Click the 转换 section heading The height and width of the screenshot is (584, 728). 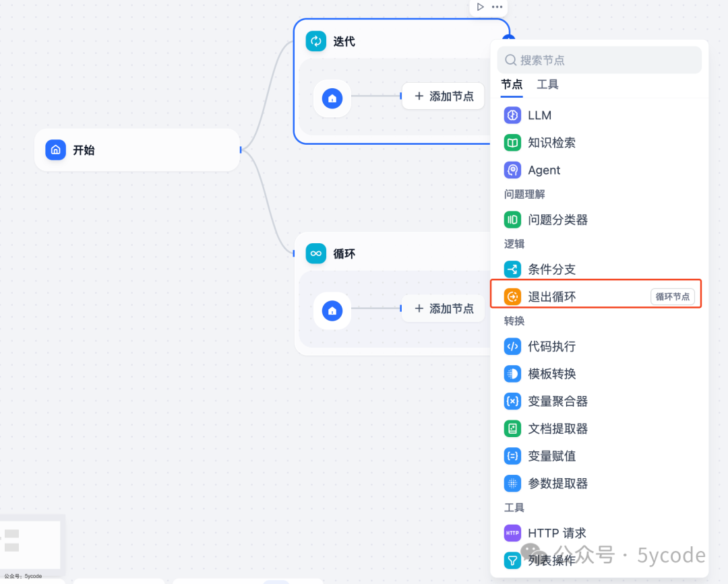pos(514,321)
